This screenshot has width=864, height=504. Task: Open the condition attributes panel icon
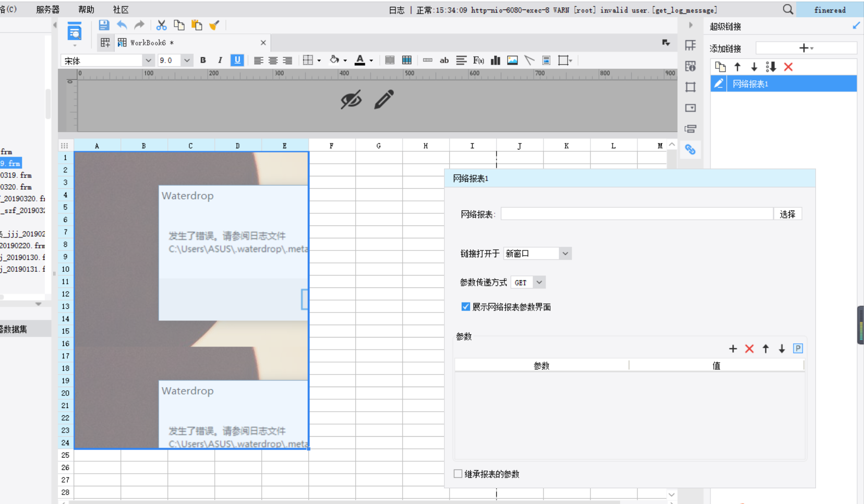pyautogui.click(x=690, y=129)
